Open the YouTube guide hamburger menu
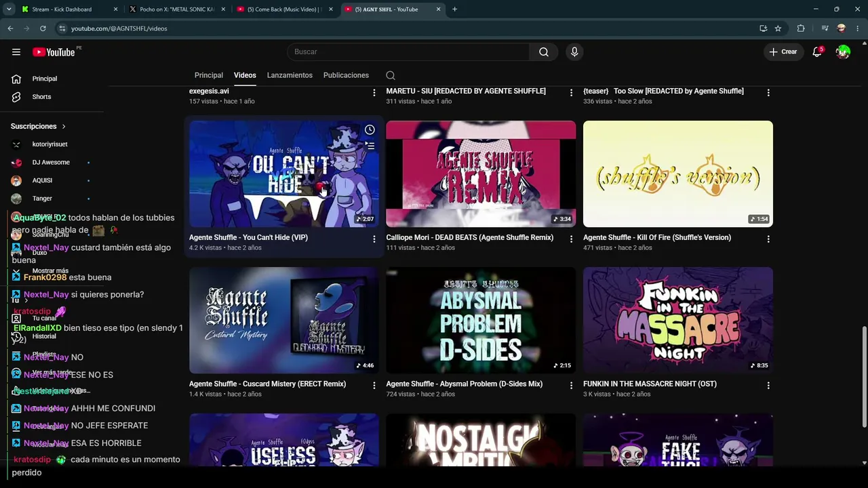868x488 pixels. (16, 52)
